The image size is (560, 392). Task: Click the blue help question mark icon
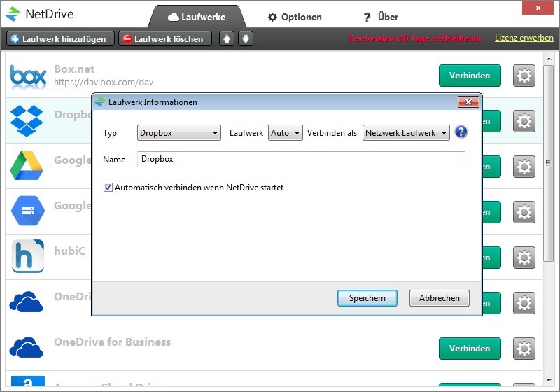coord(461,132)
